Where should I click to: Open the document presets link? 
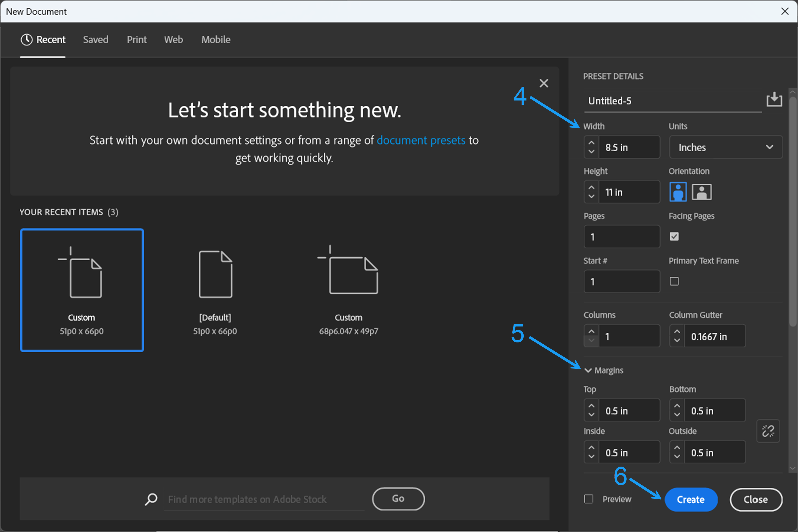pyautogui.click(x=421, y=140)
